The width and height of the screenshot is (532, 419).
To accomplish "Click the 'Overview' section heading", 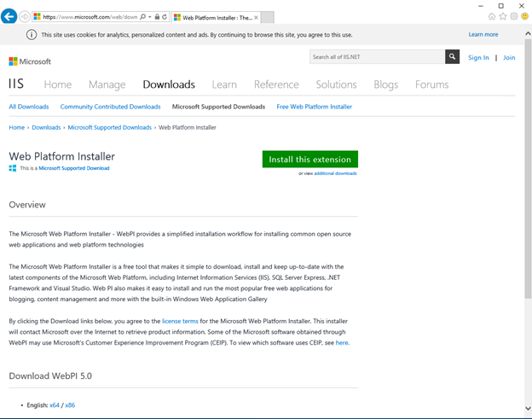I will [27, 205].
